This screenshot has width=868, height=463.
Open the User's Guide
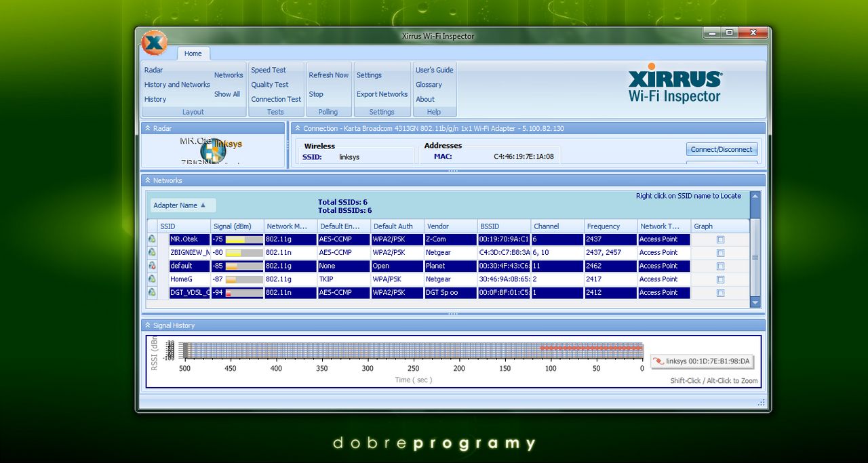tap(435, 70)
